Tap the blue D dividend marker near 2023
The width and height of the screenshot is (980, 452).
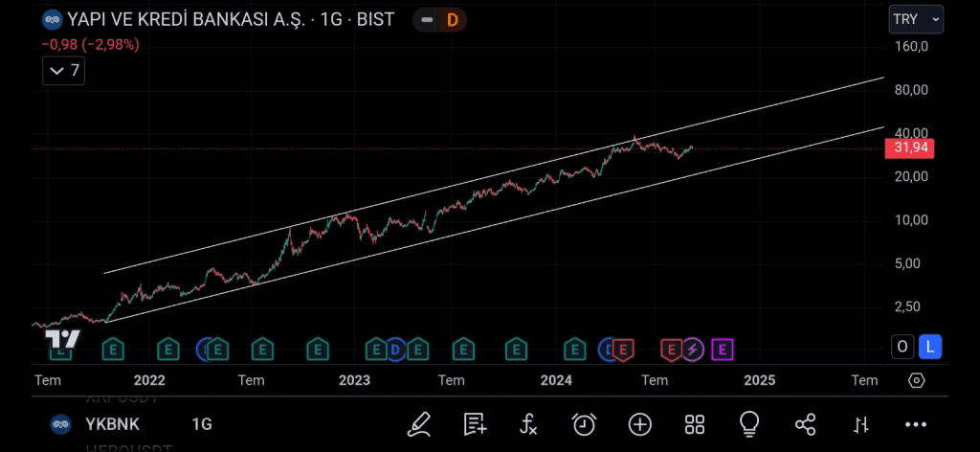pyautogui.click(x=395, y=350)
